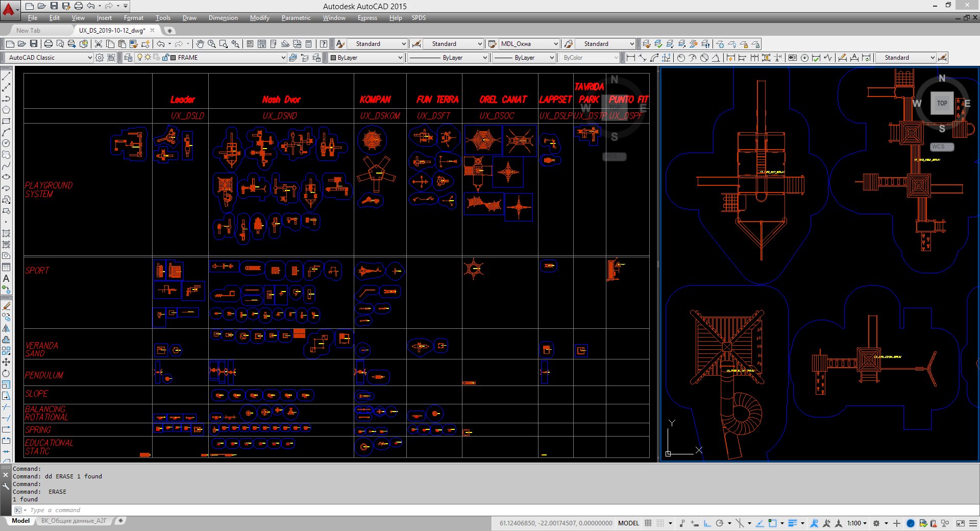Open the ByLayer color control swatch
This screenshot has height=531, width=980.
[333, 58]
